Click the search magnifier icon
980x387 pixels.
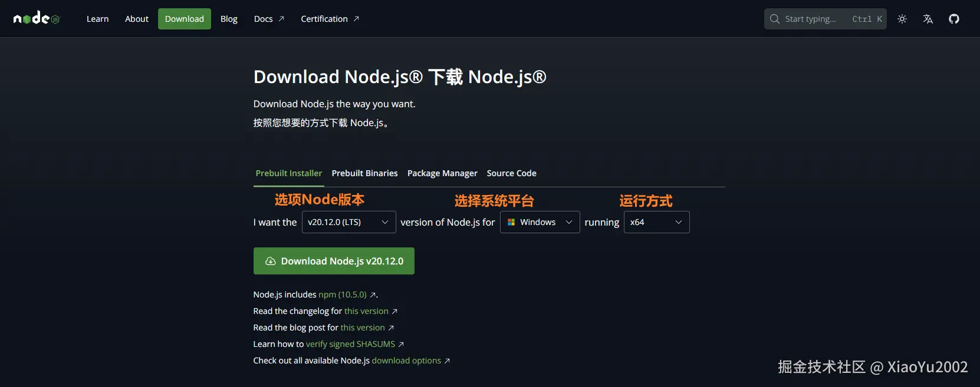coord(775,19)
